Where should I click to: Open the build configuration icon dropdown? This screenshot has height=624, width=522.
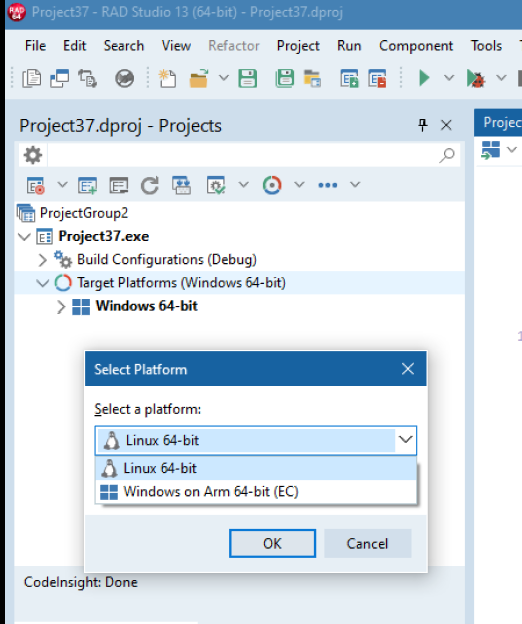point(243,185)
